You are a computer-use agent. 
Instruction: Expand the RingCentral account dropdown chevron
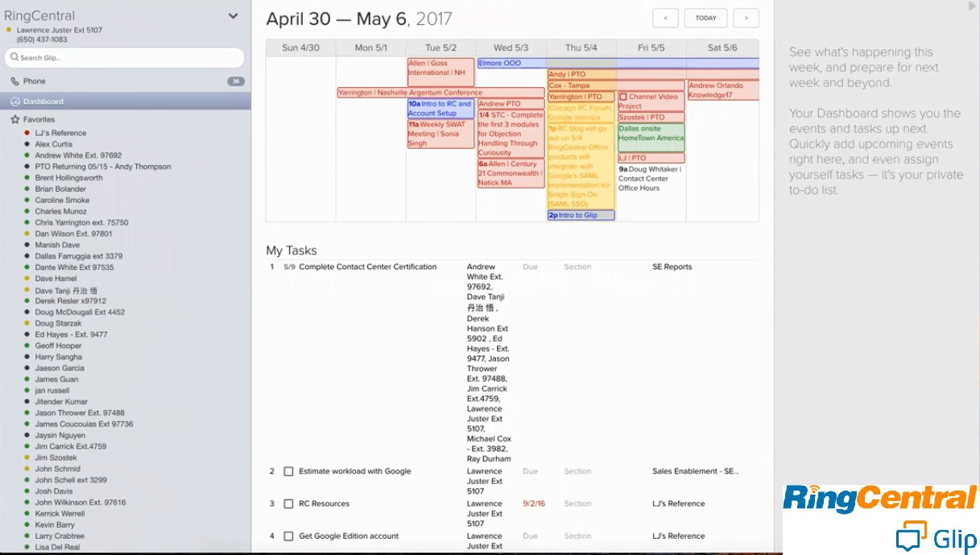click(x=233, y=16)
